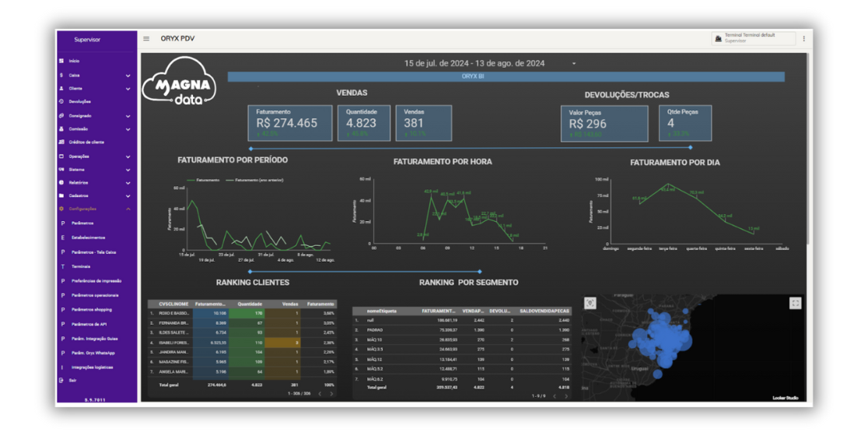Viewport: 868px width, 436px height.
Task: Click the Looker Studio label on map
Action: (x=785, y=398)
